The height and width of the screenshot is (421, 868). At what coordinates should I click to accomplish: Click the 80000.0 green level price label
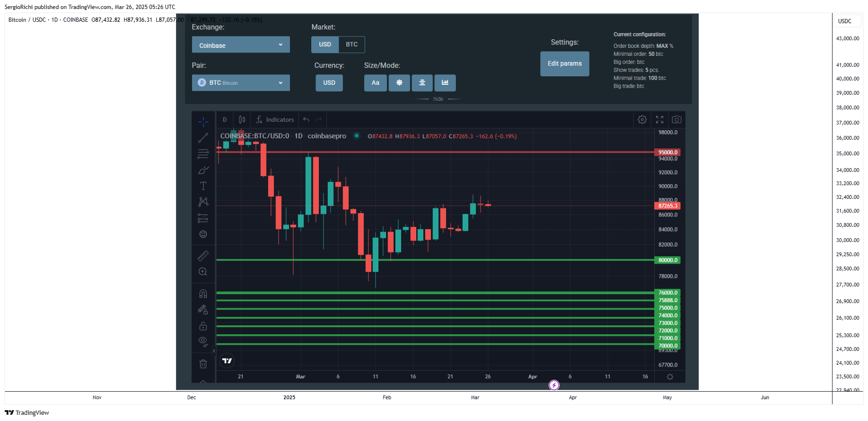coord(667,260)
